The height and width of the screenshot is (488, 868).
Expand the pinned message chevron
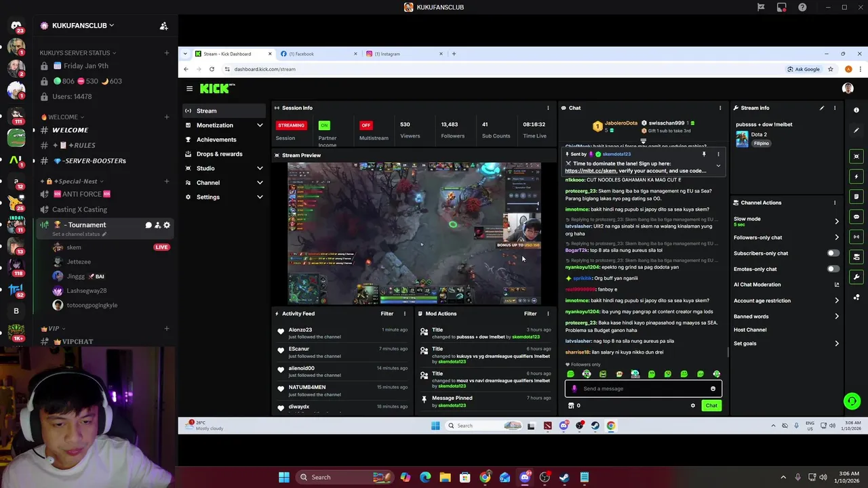coord(718,166)
